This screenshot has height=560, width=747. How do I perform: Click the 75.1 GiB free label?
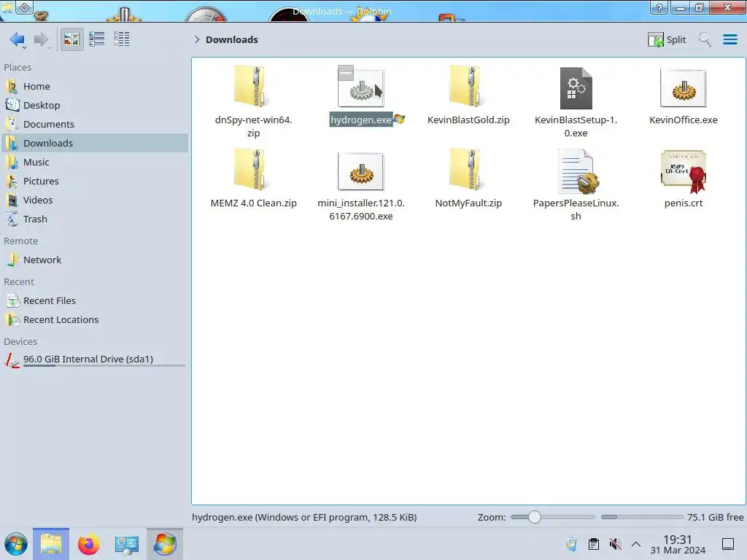coord(715,518)
